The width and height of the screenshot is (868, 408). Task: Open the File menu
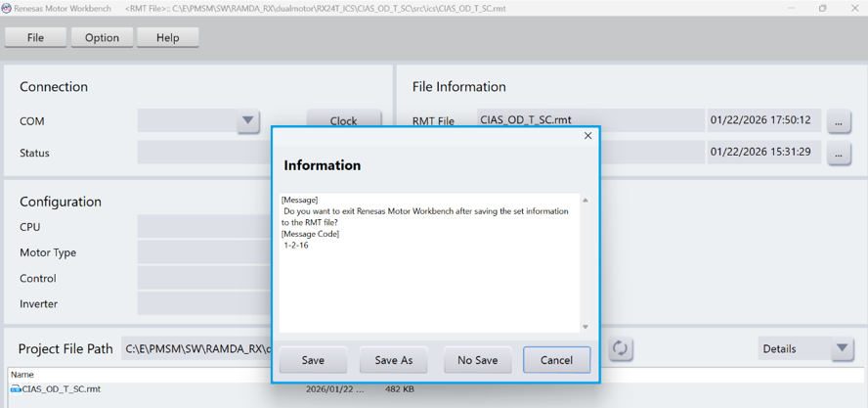pos(35,38)
